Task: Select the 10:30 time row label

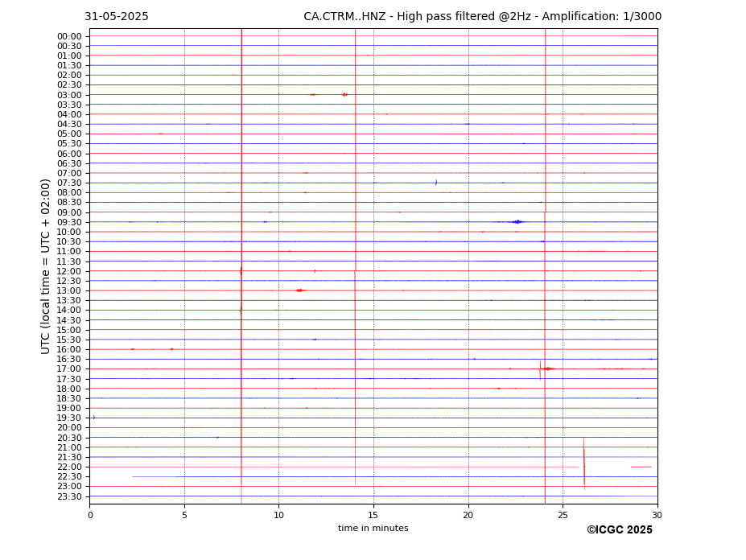Action: coord(69,241)
